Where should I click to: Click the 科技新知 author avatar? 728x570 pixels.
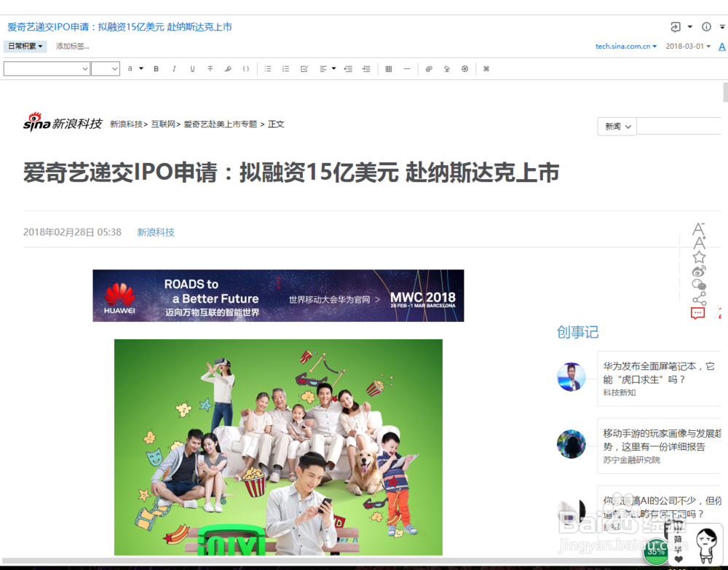(571, 377)
